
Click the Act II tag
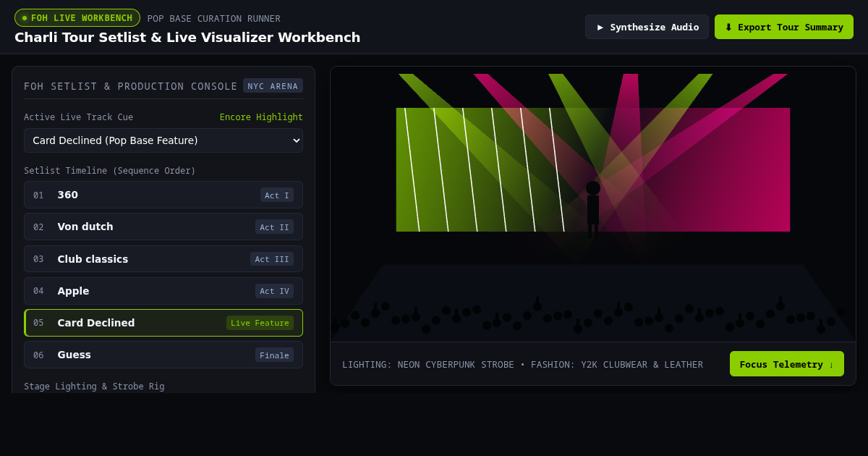click(274, 227)
